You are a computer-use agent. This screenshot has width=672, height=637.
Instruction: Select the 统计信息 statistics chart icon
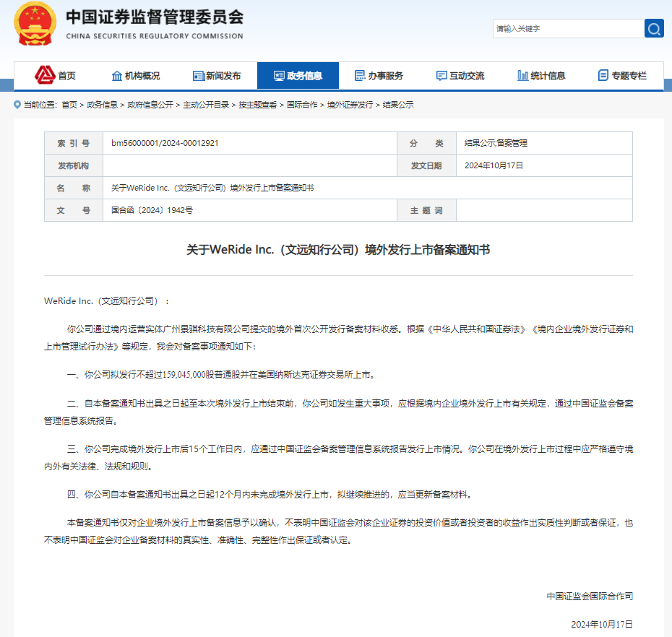pyautogui.click(x=521, y=75)
